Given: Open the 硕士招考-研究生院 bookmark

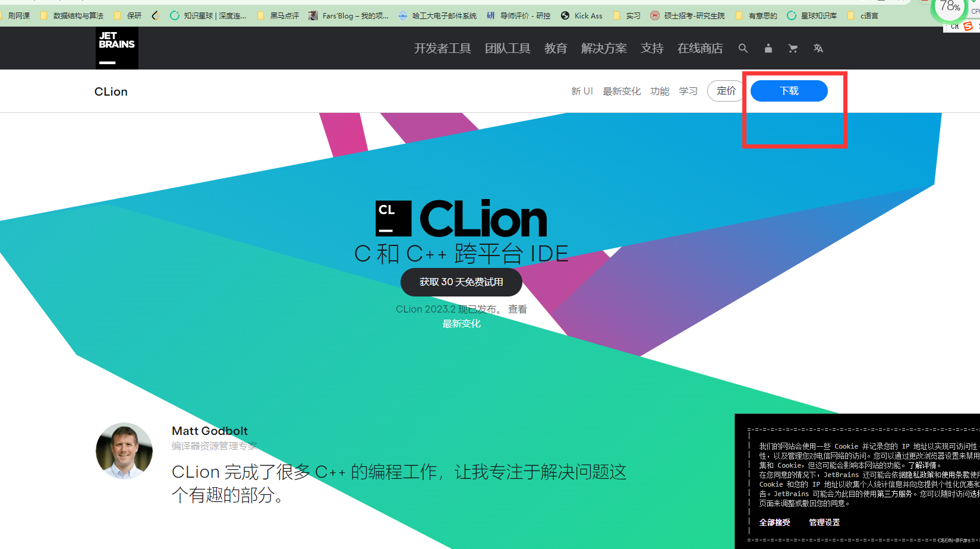Looking at the screenshot, I should pos(688,15).
